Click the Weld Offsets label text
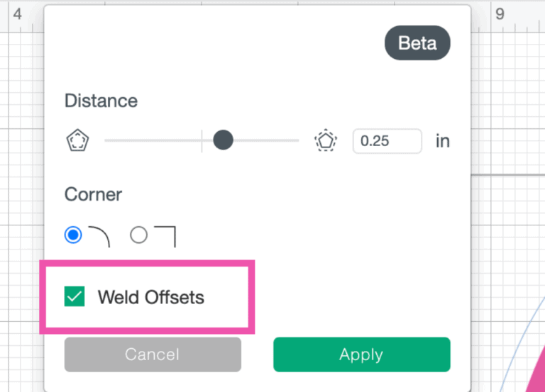The width and height of the screenshot is (545, 392). pyautogui.click(x=150, y=297)
